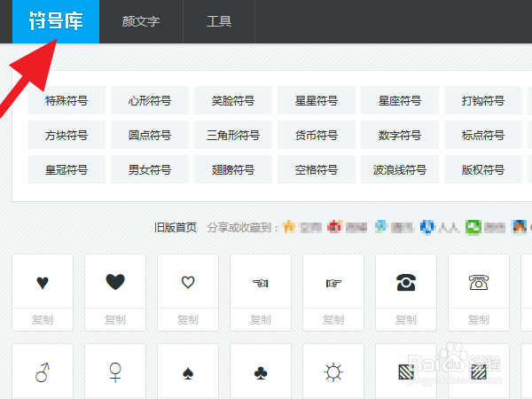Click the left-pointing hand symbol
Image resolution: width=532 pixels, height=399 pixels.
pyautogui.click(x=261, y=283)
